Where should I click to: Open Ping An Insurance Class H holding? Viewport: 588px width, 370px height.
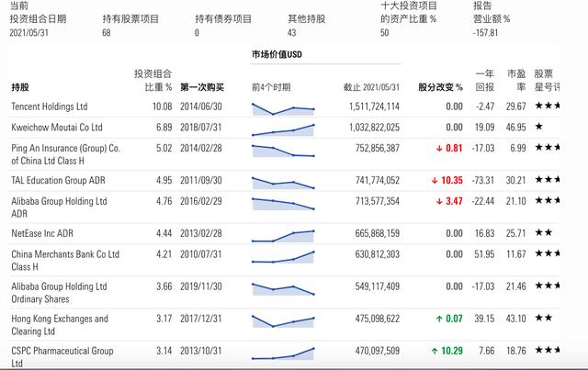[x=65, y=154]
